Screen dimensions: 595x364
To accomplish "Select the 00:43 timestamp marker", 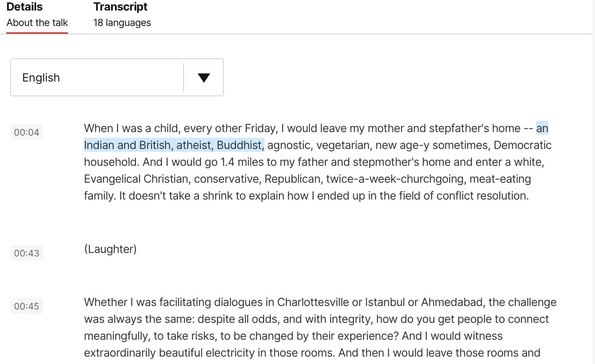I will [27, 253].
